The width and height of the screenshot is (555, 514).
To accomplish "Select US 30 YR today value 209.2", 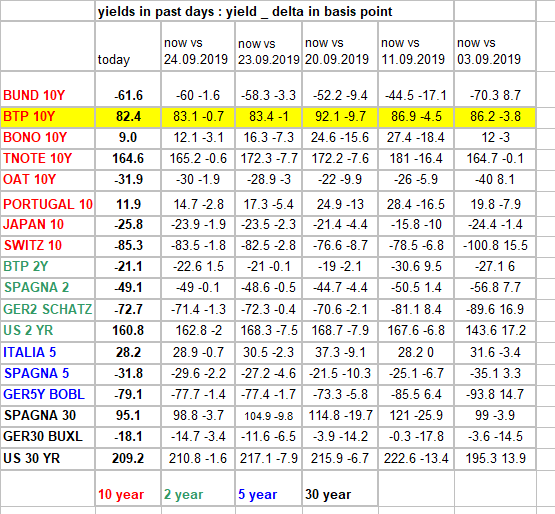I will [x=128, y=459].
